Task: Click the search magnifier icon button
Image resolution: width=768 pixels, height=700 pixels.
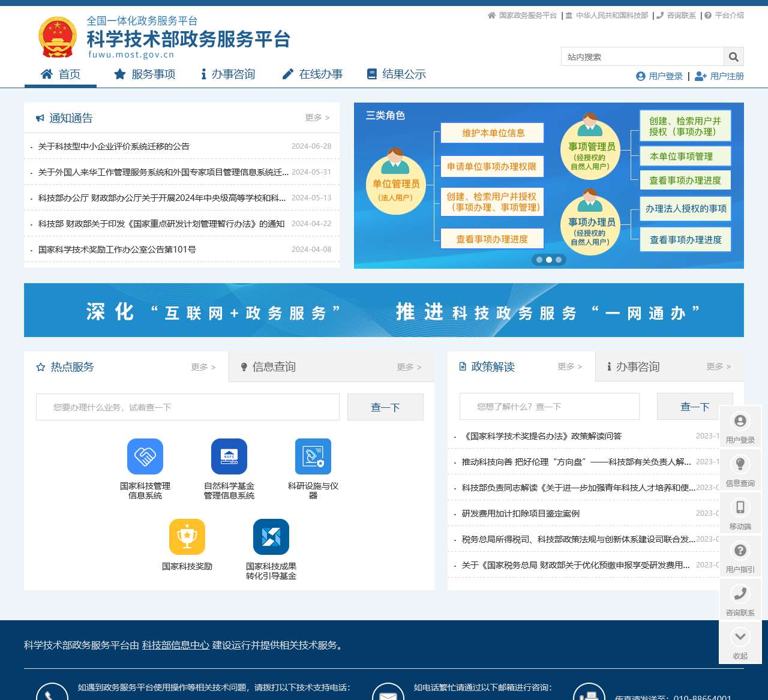Action: [733, 57]
